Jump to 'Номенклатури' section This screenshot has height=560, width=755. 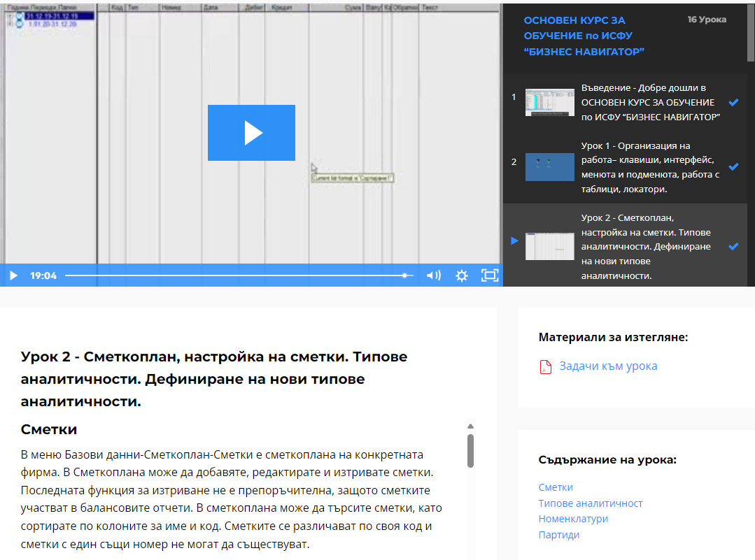click(573, 519)
